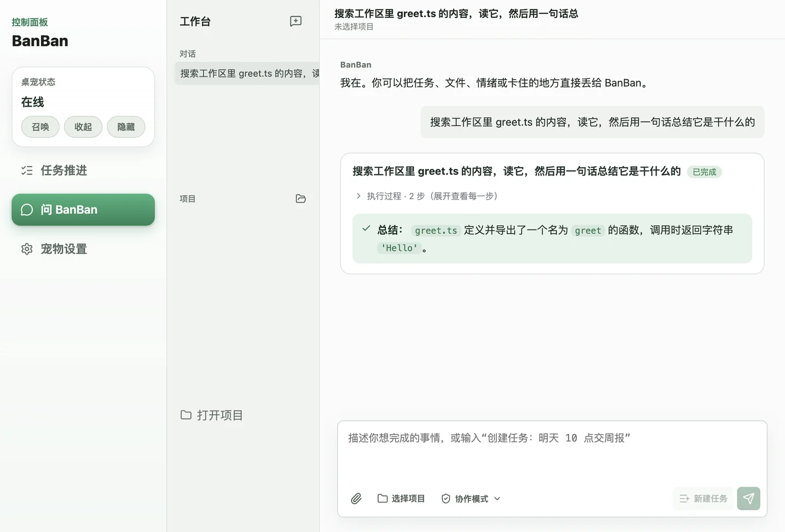785x532 pixels.
Task: Click the open-folder icon next to 项目
Action: (300, 198)
